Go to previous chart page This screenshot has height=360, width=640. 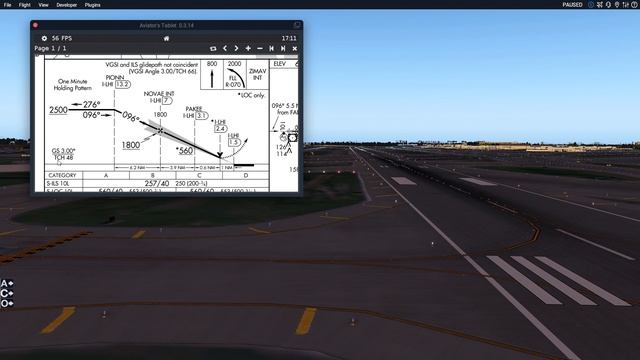225,48
